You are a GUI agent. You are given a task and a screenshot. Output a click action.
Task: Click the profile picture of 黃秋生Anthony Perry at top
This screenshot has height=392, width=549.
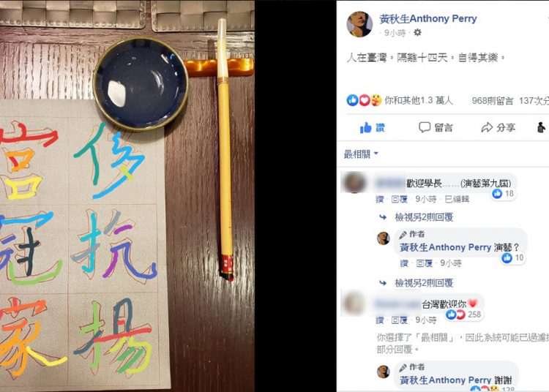[359, 24]
